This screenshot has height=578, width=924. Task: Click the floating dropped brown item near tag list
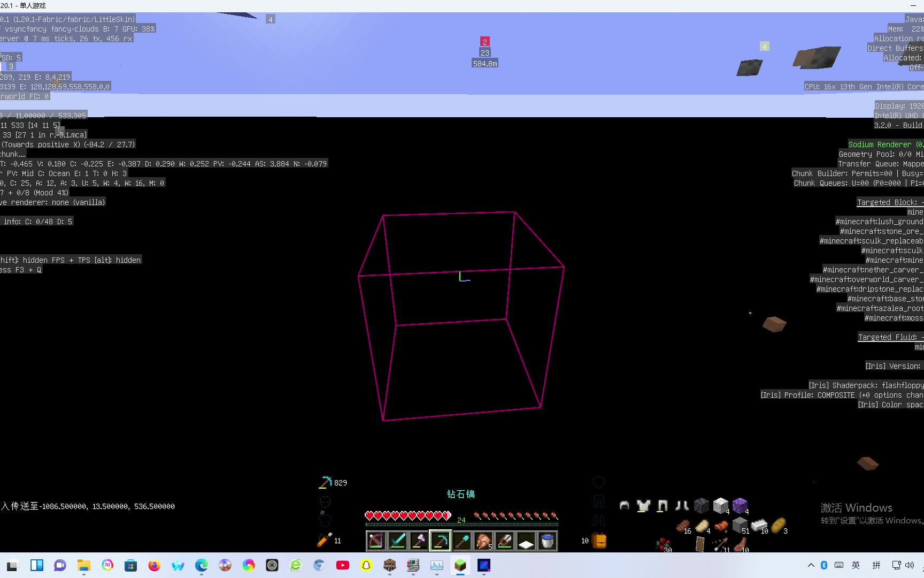[x=774, y=324]
